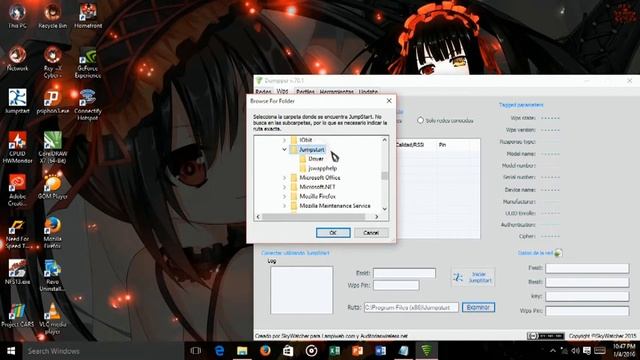This screenshot has height=360, width=640.
Task: Cancel the Browse For Folder dialog
Action: pyautogui.click(x=371, y=233)
